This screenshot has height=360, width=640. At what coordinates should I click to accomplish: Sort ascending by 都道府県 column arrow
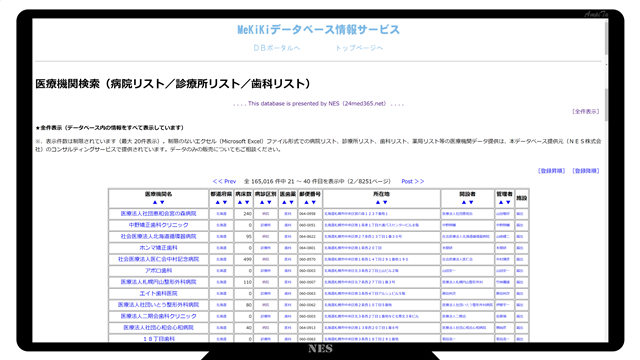[218, 202]
